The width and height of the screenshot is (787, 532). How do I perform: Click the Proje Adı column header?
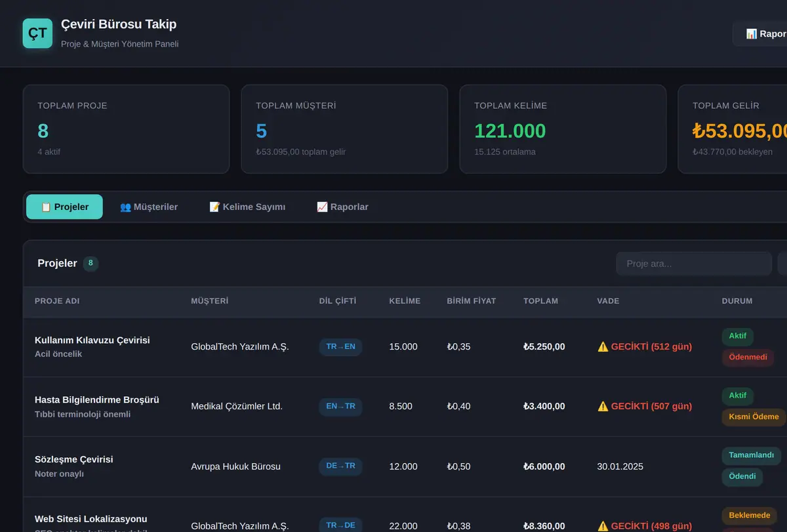click(x=57, y=301)
